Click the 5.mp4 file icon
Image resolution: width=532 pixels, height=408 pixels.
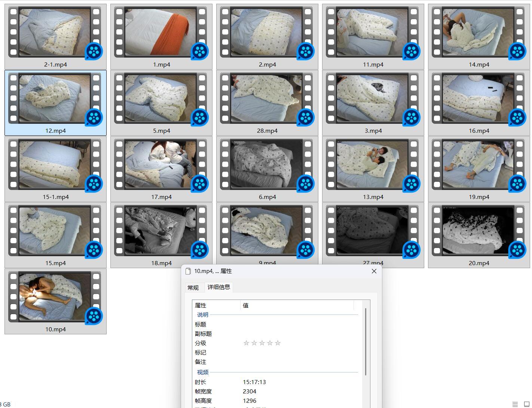161,99
